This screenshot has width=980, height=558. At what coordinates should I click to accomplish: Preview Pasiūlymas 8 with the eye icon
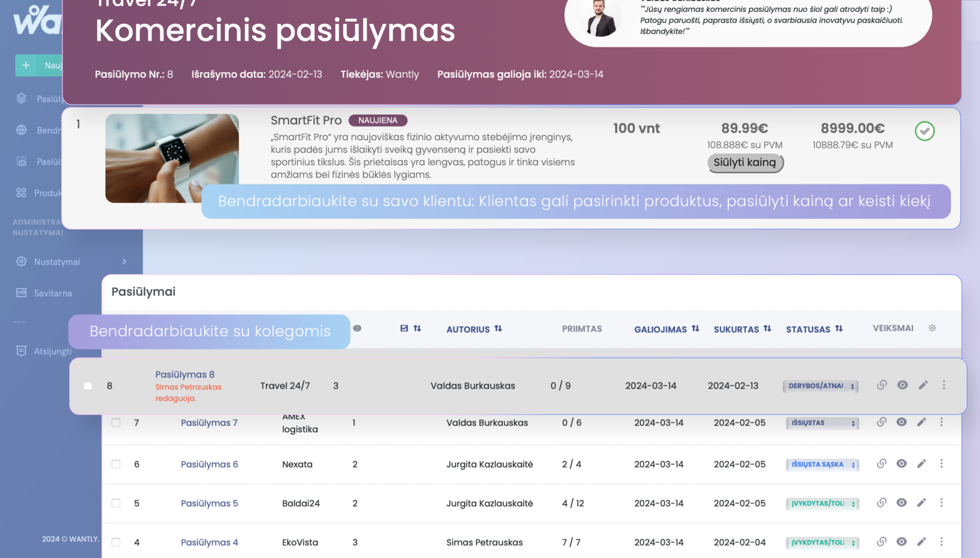tap(902, 385)
